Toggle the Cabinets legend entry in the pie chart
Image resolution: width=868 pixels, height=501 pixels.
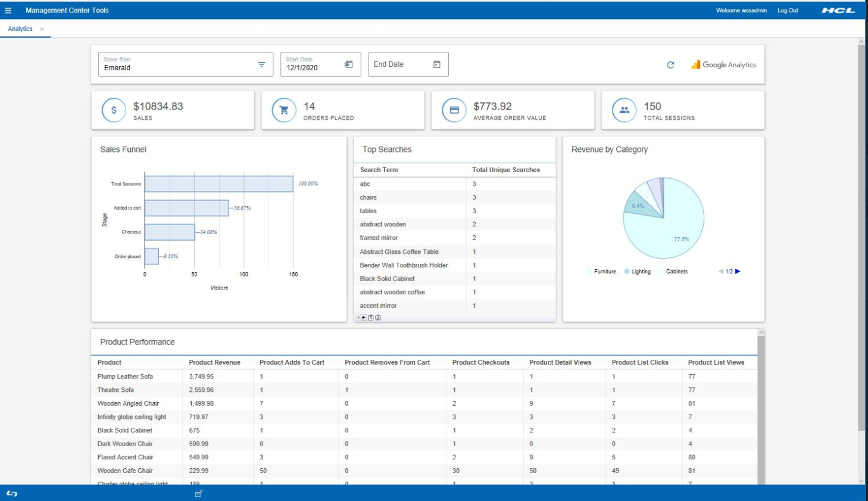point(673,272)
